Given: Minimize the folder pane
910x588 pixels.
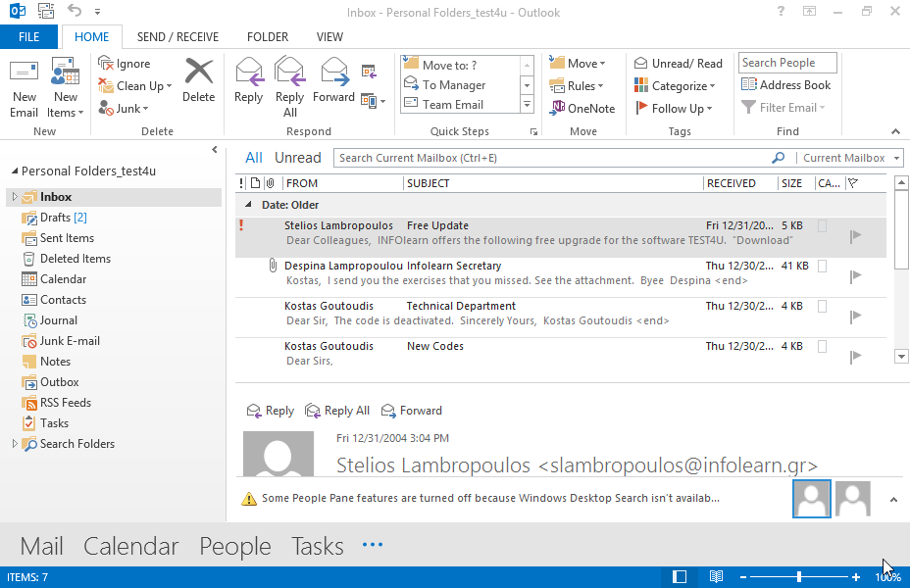Looking at the screenshot, I should 215,150.
